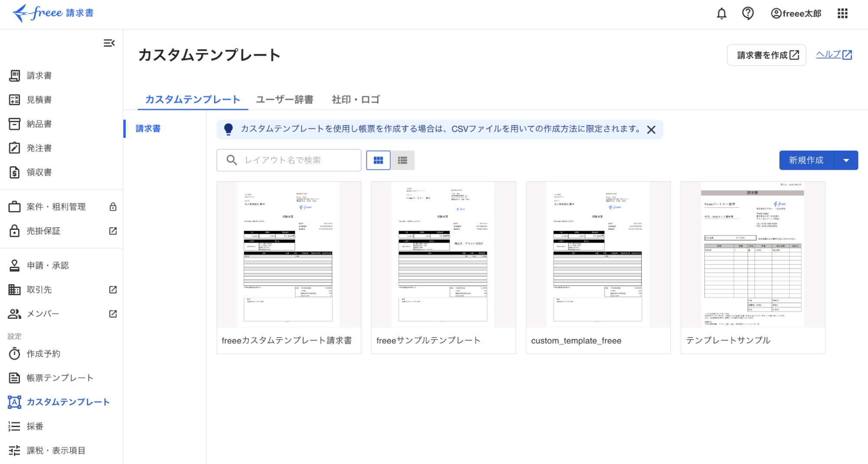Click the 作成予約 clock icon
868x464 pixels.
(x=14, y=354)
